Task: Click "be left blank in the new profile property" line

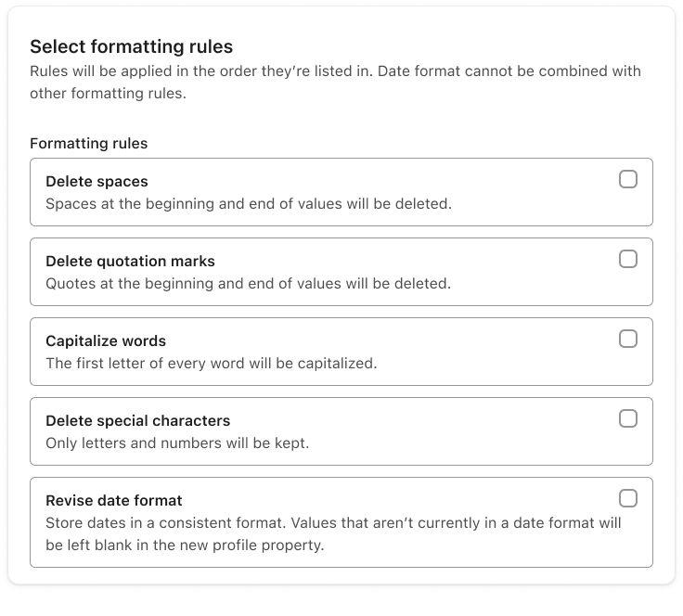Action: pos(185,545)
